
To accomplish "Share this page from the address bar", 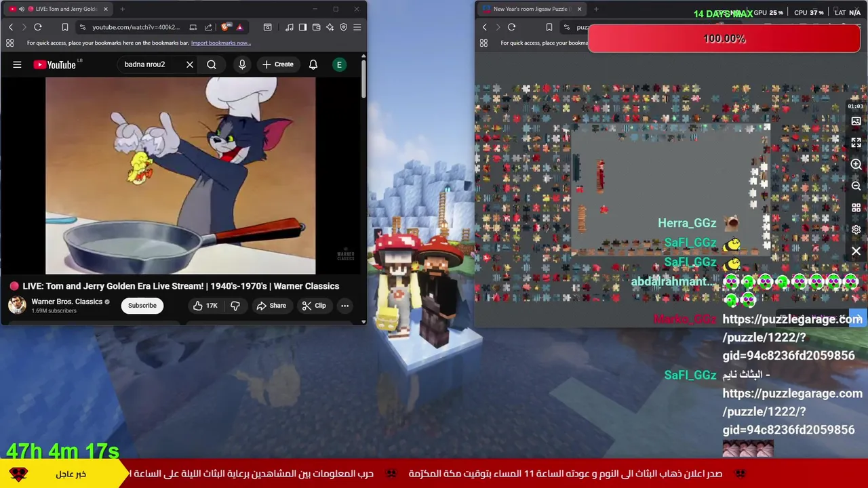I will pos(208,27).
